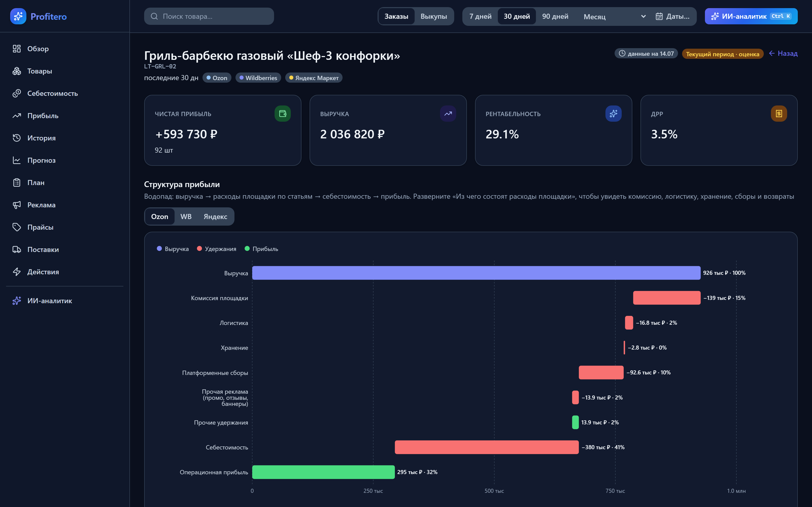
Task: Click the Profitero logo icon
Action: 18,16
